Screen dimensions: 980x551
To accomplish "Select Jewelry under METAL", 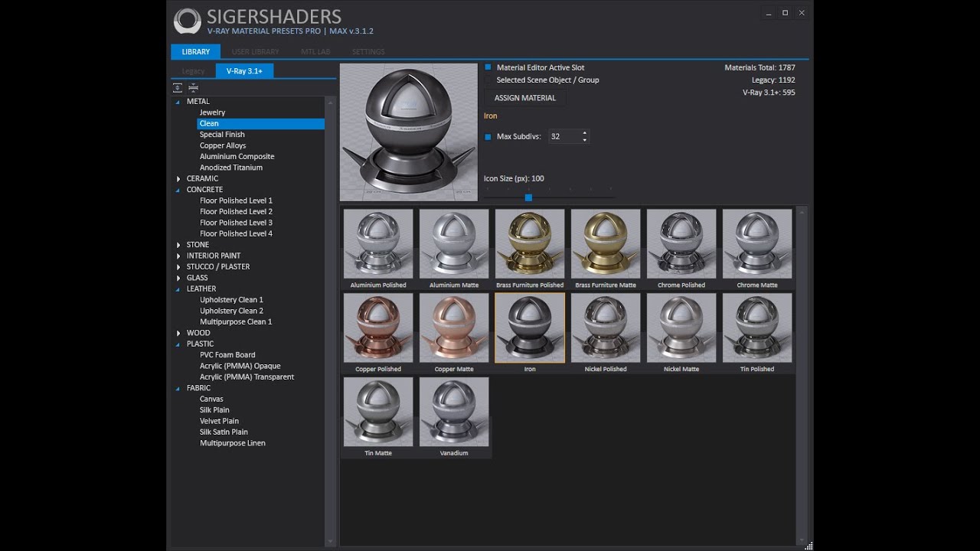I will point(212,112).
